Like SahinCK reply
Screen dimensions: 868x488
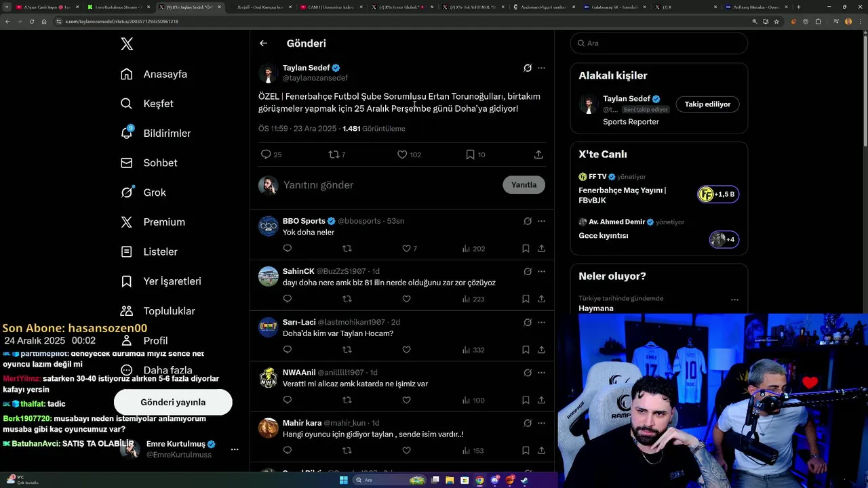click(x=406, y=299)
